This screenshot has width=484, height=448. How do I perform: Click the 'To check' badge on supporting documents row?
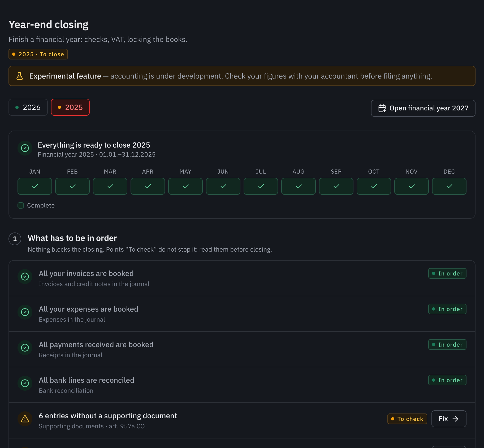pyautogui.click(x=407, y=419)
